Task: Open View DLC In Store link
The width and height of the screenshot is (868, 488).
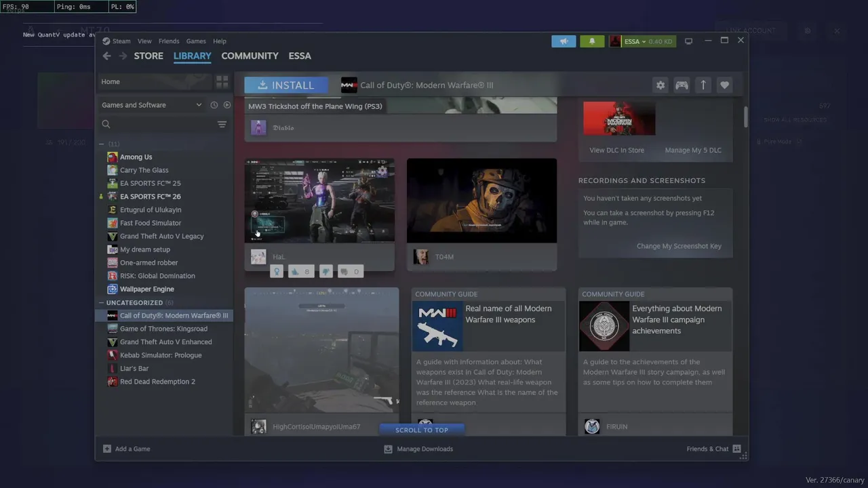Action: click(x=617, y=150)
